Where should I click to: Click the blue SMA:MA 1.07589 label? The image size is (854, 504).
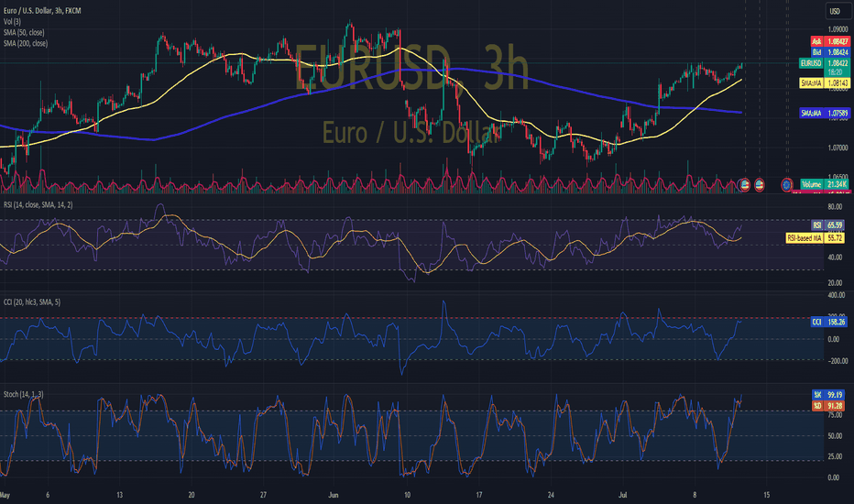tap(824, 114)
